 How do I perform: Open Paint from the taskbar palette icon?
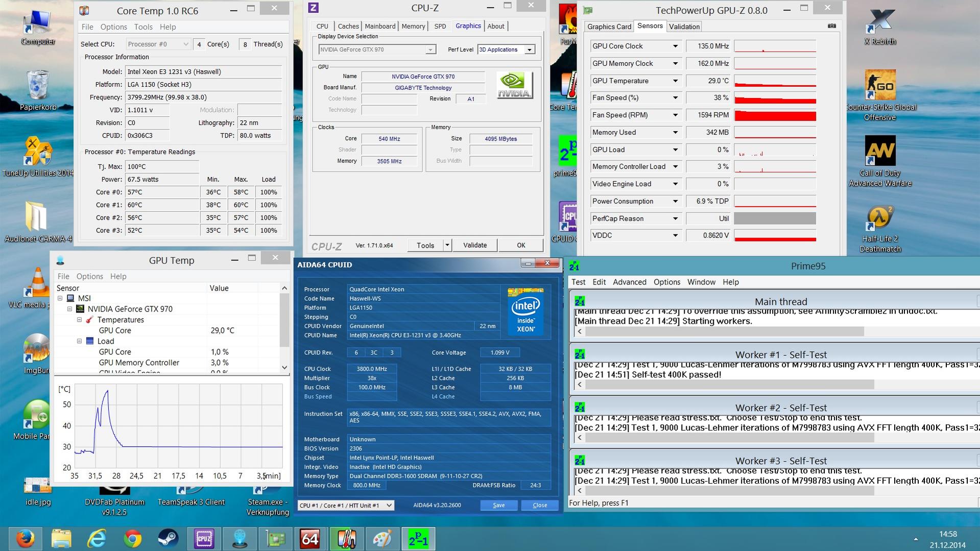[382, 539]
